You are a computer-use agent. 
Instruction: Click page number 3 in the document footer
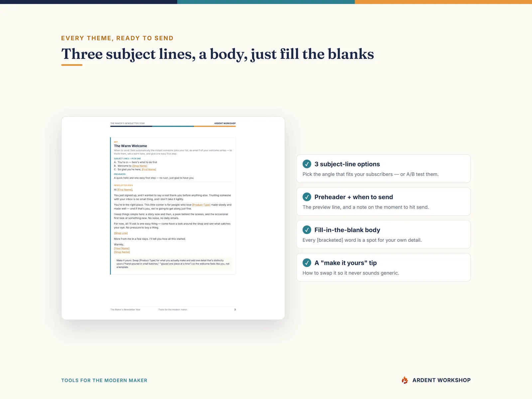(x=235, y=310)
